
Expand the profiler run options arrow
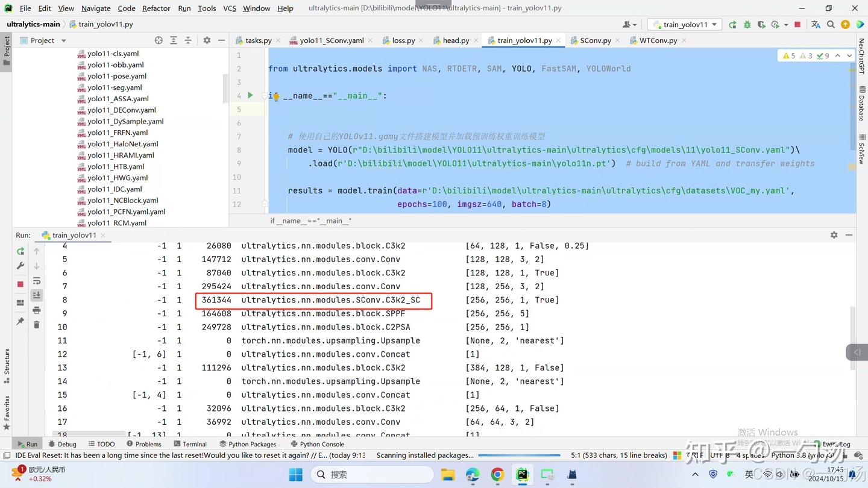pyautogui.click(x=786, y=25)
